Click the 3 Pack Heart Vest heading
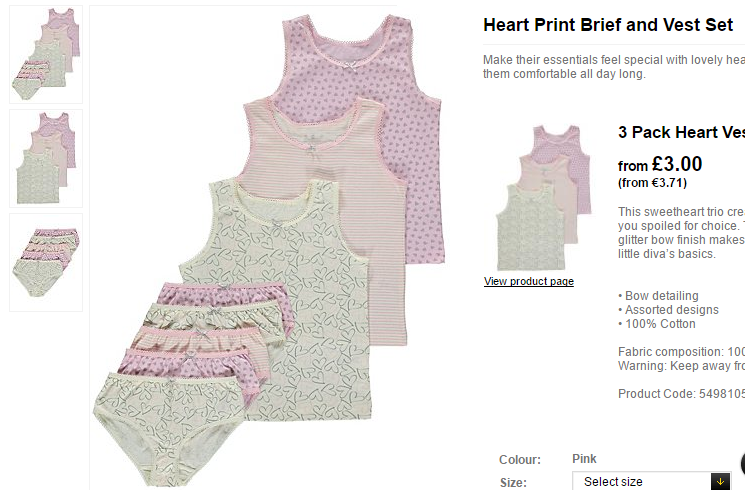This screenshot has height=490, width=745. coord(681,132)
